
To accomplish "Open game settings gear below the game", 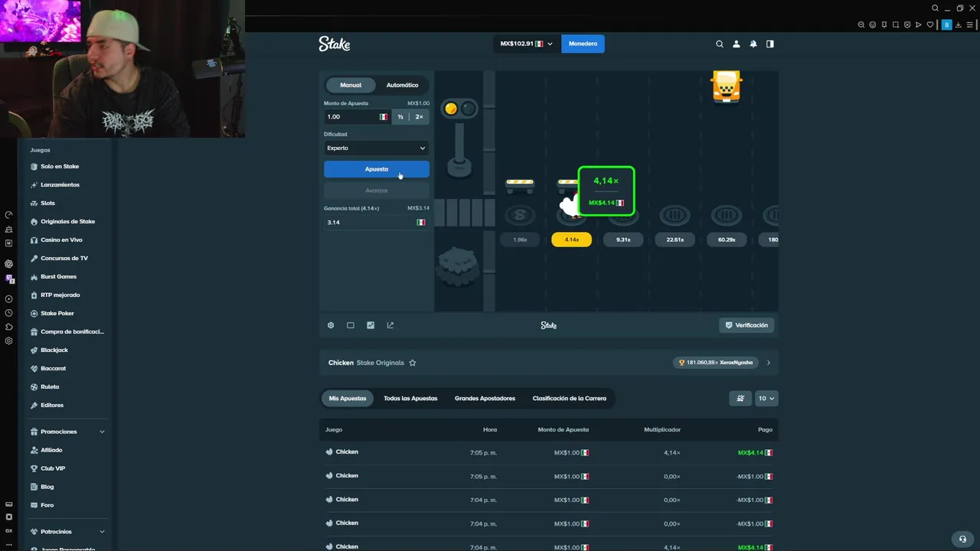I will 331,325.
